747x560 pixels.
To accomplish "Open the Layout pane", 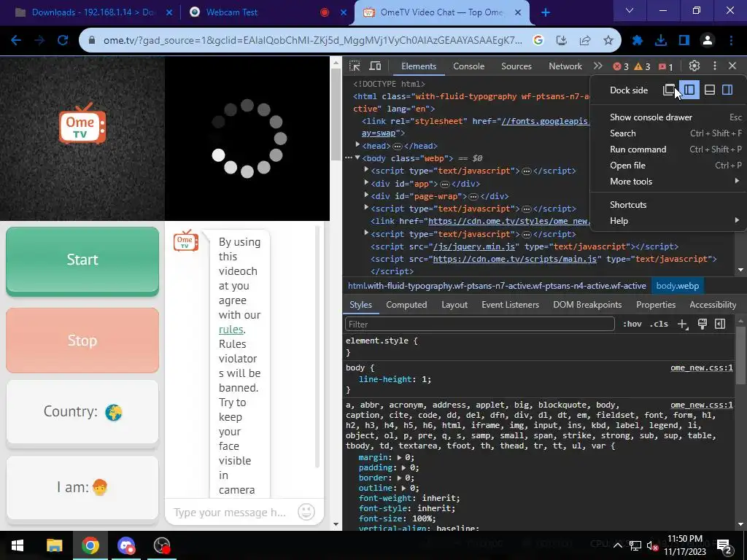I will 454,305.
